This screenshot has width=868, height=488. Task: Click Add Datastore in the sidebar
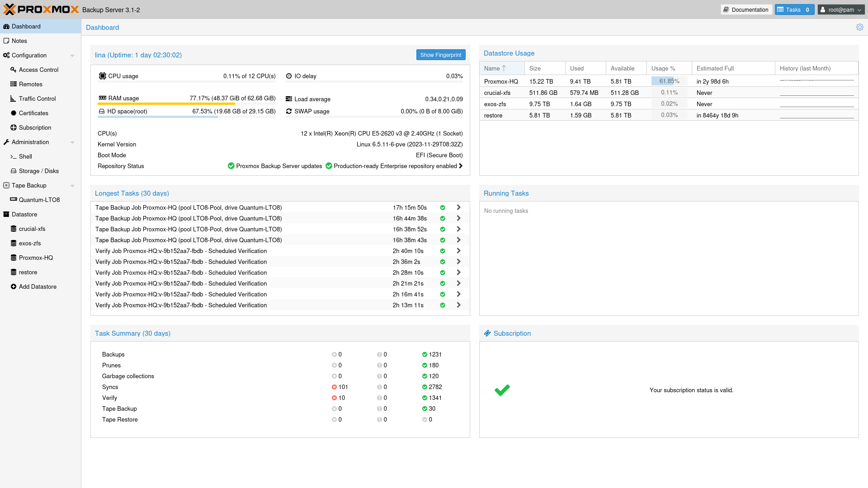[37, 286]
